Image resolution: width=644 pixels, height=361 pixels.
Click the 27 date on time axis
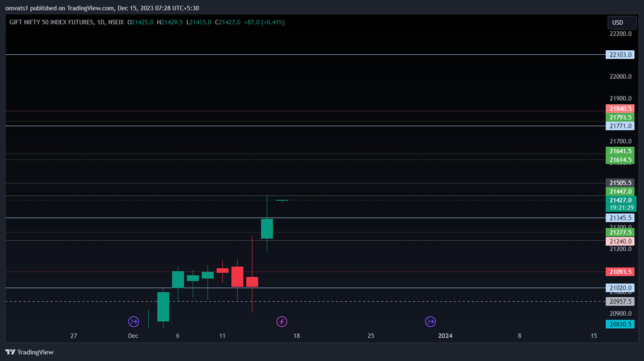point(74,336)
